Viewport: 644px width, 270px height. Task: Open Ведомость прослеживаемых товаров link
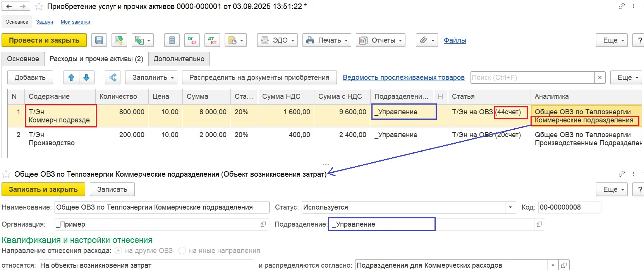tap(404, 77)
